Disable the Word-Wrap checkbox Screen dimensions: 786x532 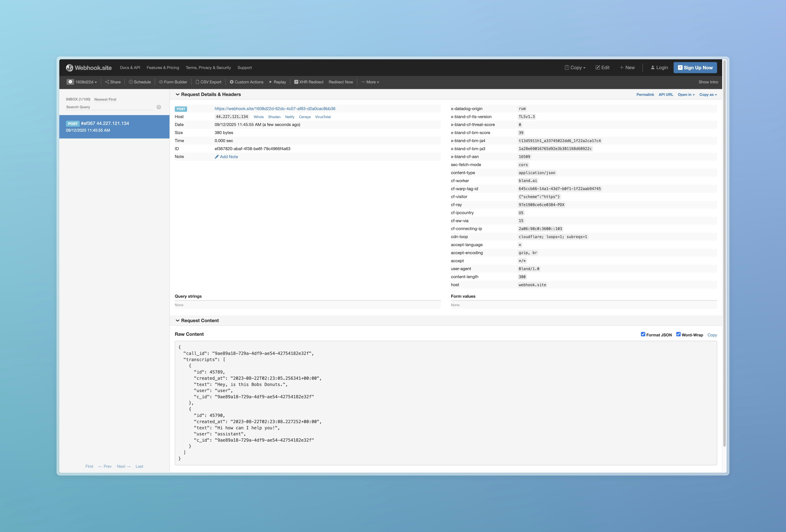678,334
